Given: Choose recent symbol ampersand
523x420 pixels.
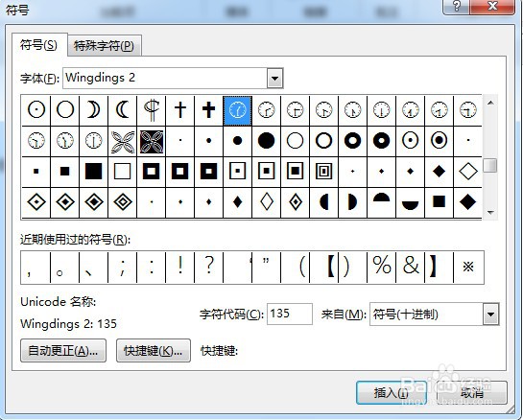Looking at the screenshot, I should click(x=411, y=266).
